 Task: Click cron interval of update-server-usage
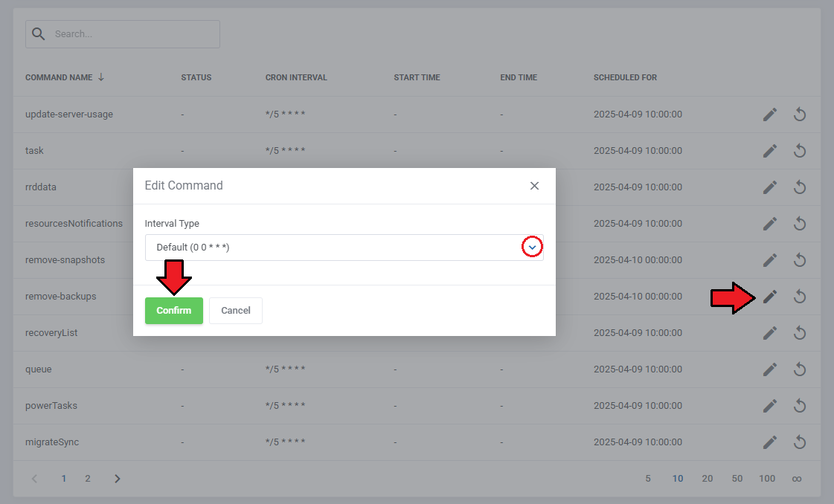click(285, 114)
